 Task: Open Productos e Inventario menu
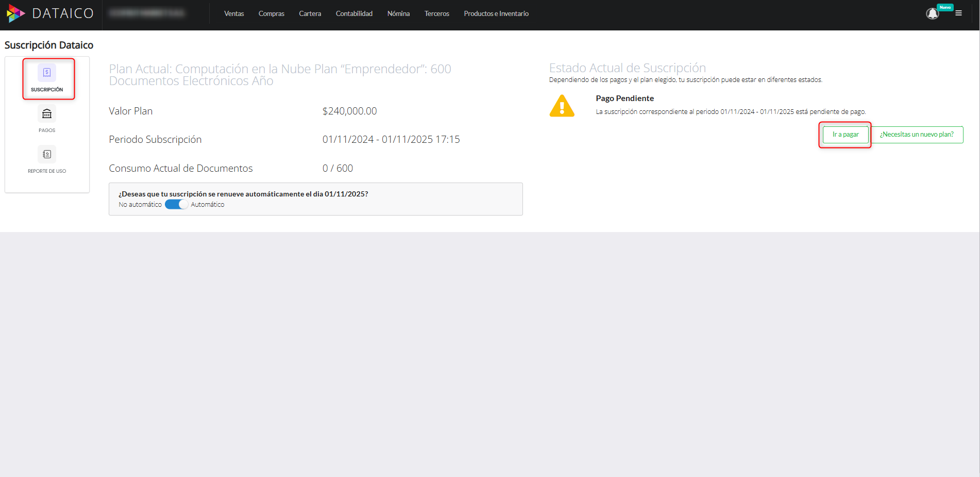pyautogui.click(x=496, y=14)
